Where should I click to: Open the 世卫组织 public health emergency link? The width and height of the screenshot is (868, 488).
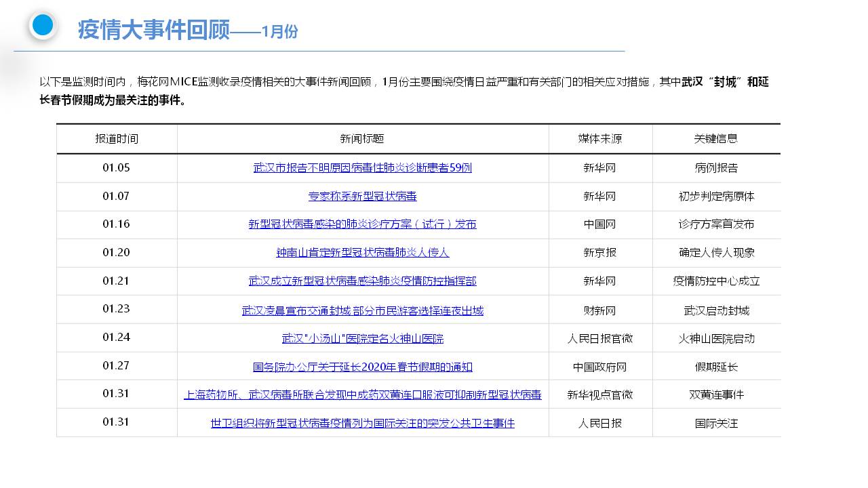pos(362,423)
